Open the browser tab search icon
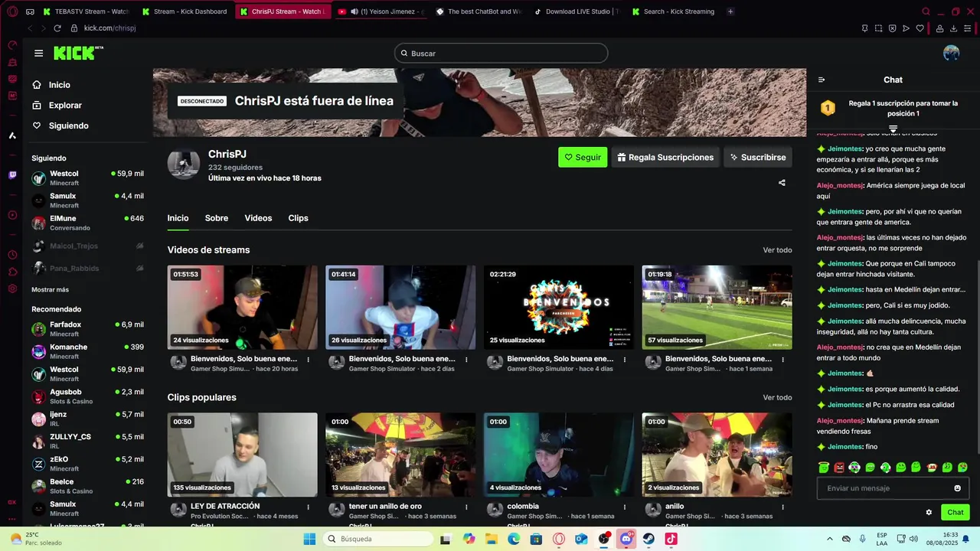980x551 pixels. pyautogui.click(x=926, y=11)
